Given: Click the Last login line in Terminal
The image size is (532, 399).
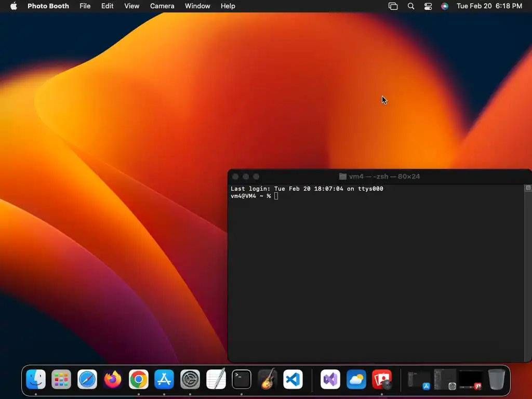Looking at the screenshot, I should tap(307, 189).
